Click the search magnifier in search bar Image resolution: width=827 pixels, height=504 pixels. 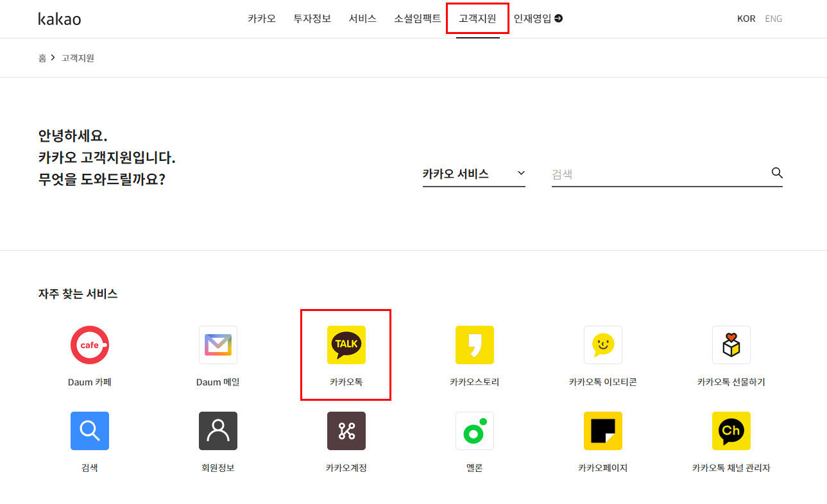pyautogui.click(x=777, y=173)
